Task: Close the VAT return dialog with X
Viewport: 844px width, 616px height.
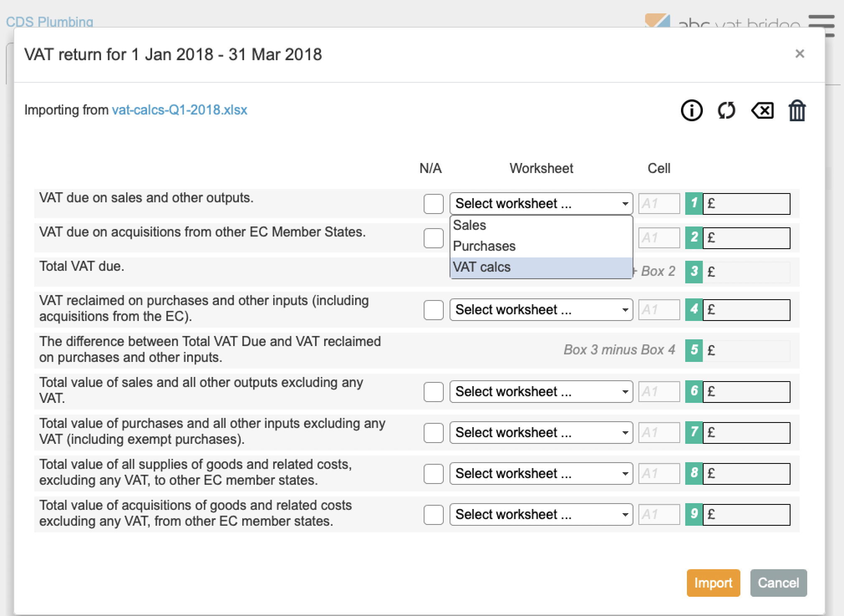Action: coord(800,53)
